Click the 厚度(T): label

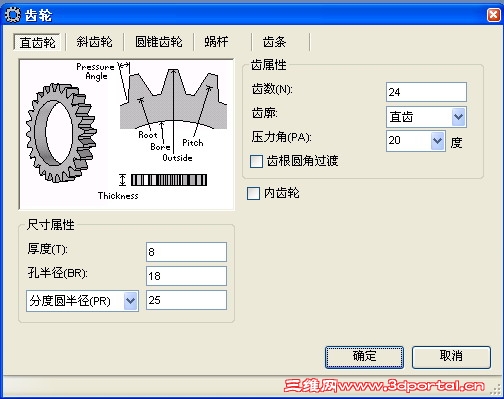pyautogui.click(x=48, y=249)
